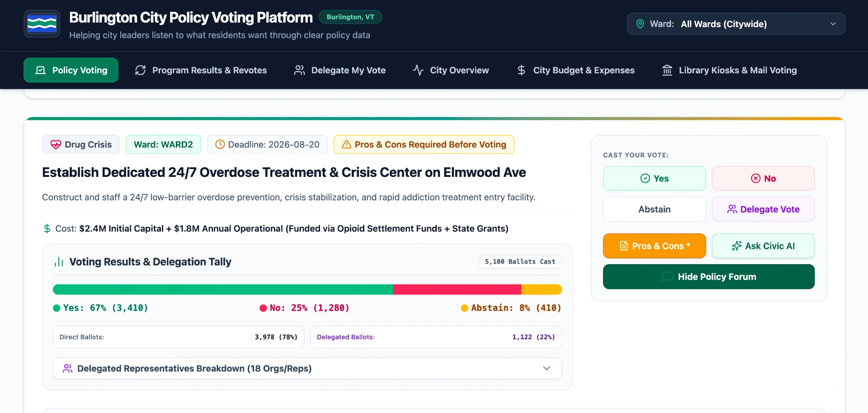The height and width of the screenshot is (413, 868).
Task: Click the policy title about Elmwood Ave
Action: (284, 172)
